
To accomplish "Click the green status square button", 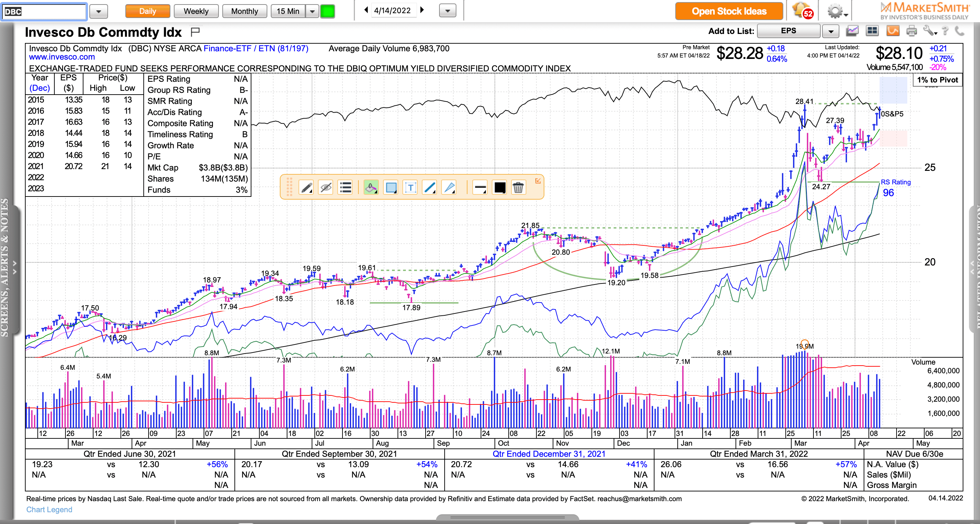I will tap(327, 11).
